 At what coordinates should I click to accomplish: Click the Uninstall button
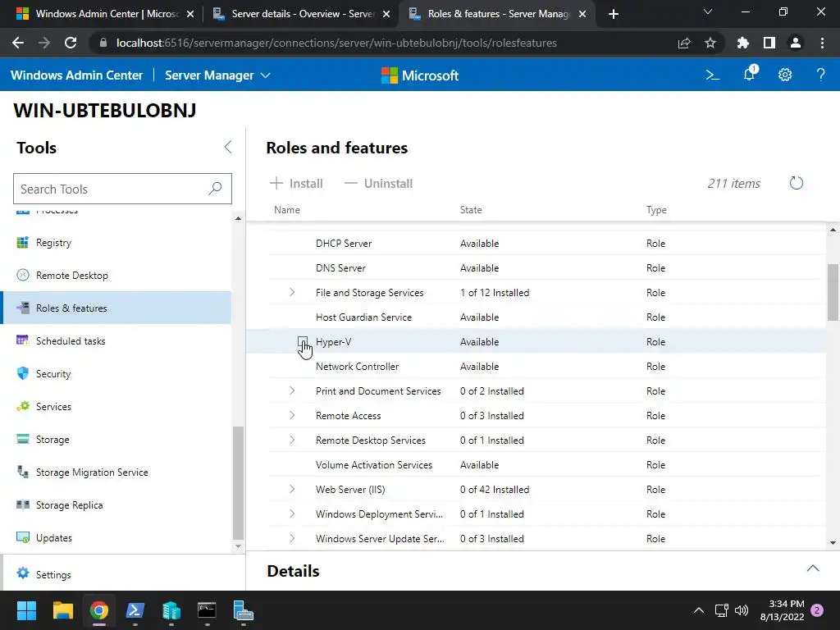(378, 183)
